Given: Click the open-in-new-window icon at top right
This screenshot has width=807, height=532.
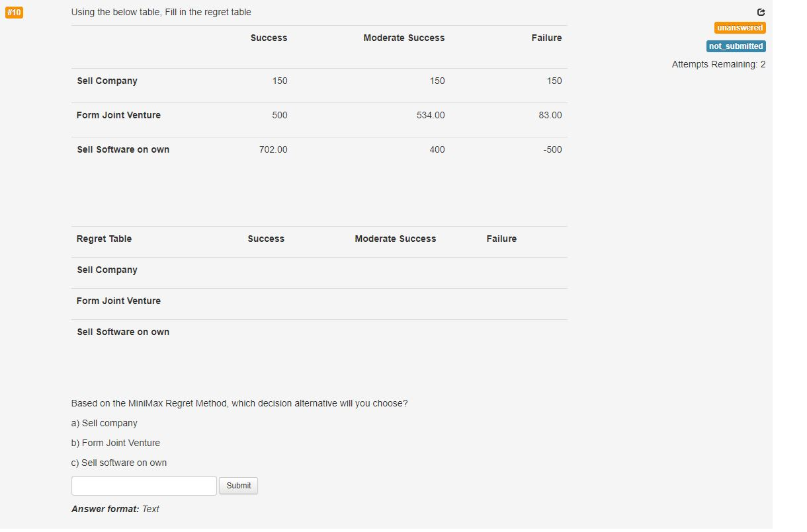Looking at the screenshot, I should click(x=761, y=12).
